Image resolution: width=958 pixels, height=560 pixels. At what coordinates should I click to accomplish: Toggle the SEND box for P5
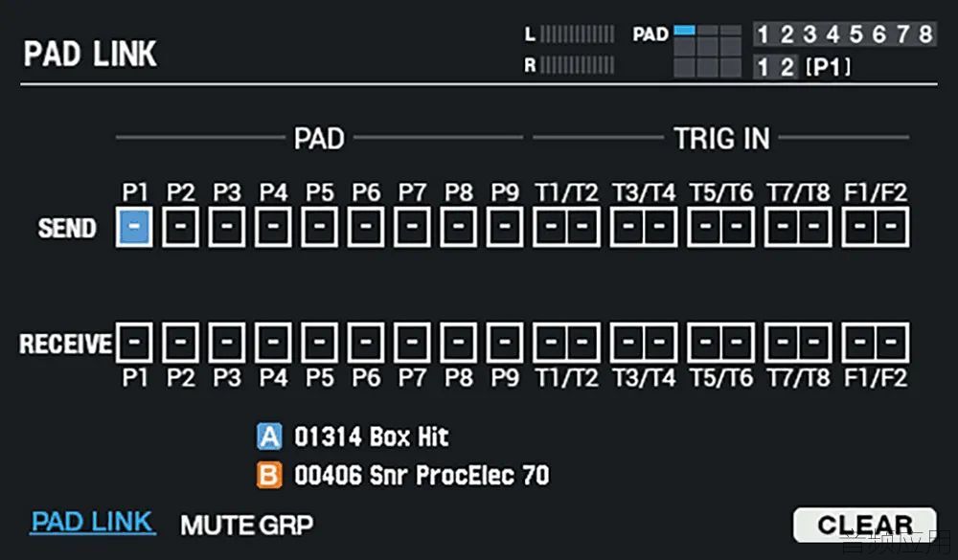pos(320,227)
